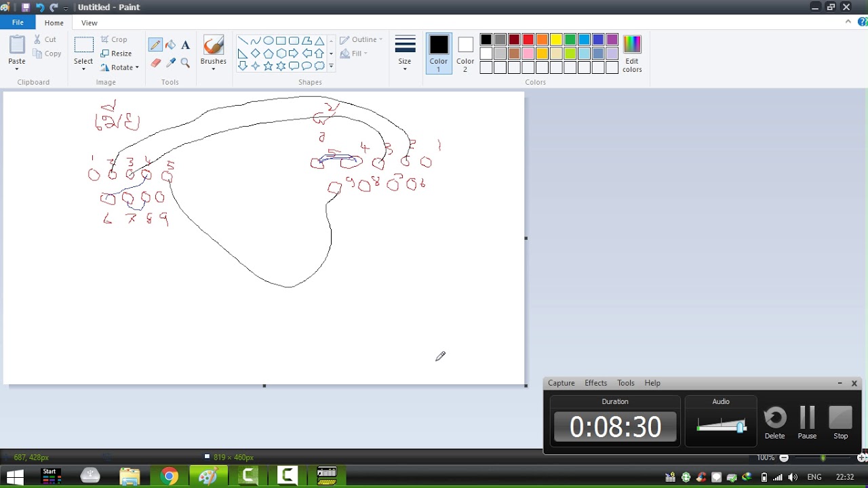Open Chrome from the taskbar
Viewport: 868px width, 488px height.
coord(170,476)
